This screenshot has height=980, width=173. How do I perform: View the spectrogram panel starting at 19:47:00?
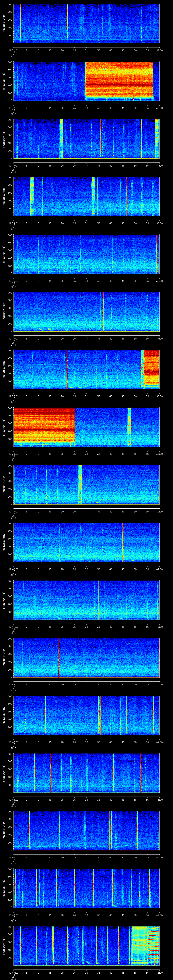pos(86,945)
